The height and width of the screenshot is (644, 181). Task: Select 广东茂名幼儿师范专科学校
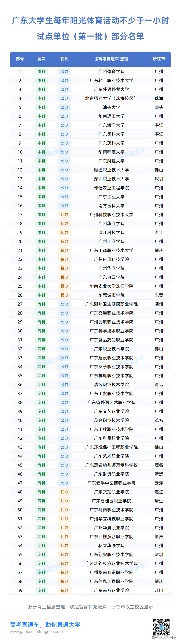[x=111, y=465]
